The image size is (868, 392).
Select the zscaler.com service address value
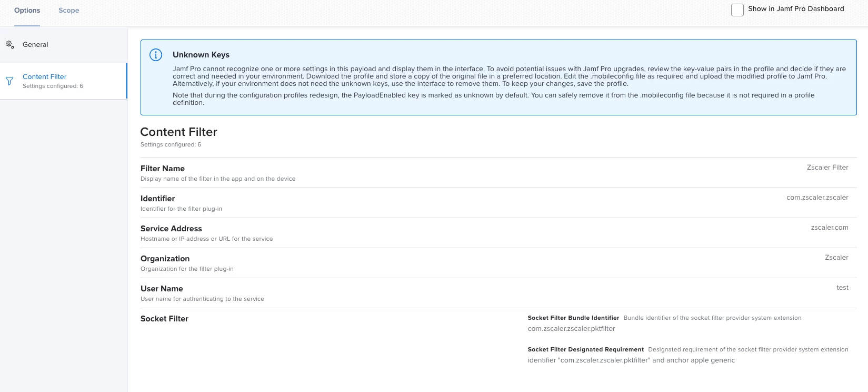tap(830, 228)
